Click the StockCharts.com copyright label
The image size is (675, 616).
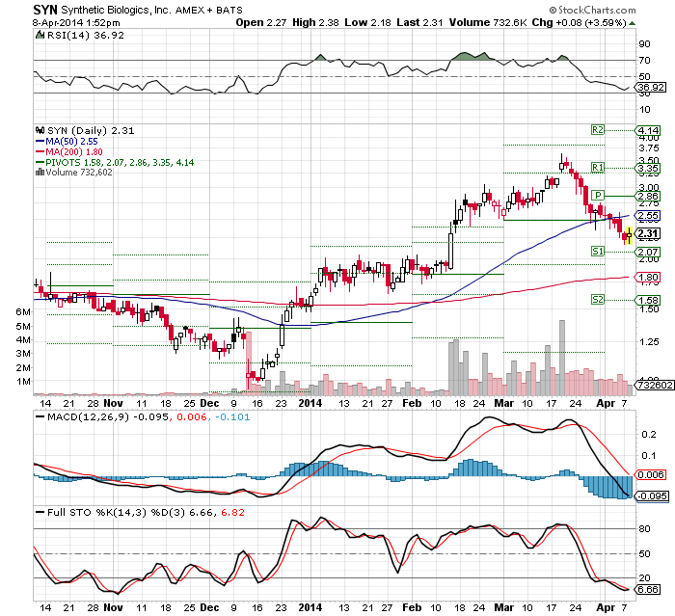[x=593, y=10]
